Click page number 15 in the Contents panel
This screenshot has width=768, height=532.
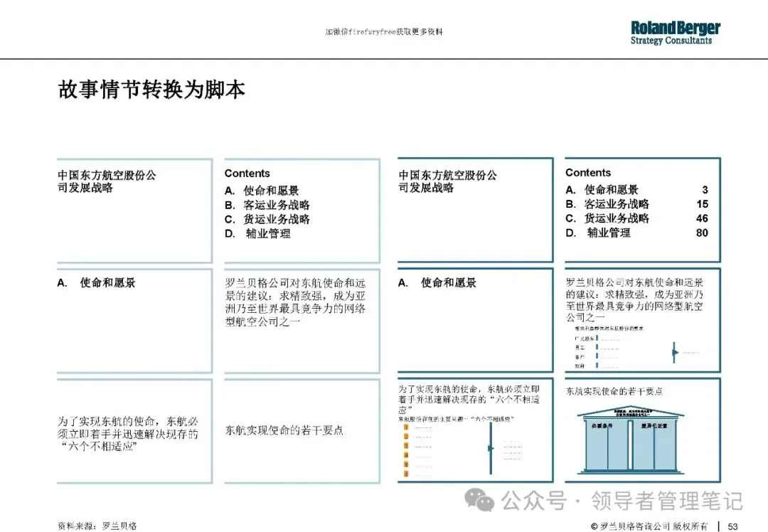coord(703,204)
